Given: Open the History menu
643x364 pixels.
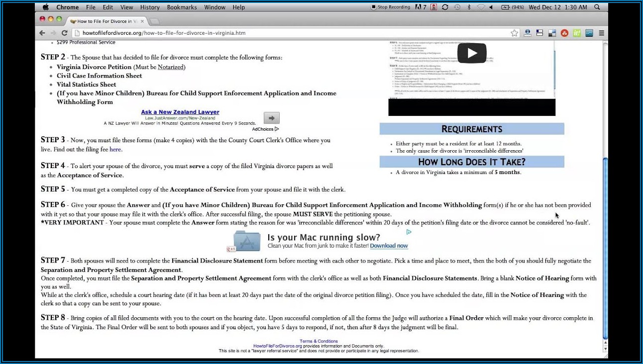Looking at the screenshot, I should [x=150, y=7].
